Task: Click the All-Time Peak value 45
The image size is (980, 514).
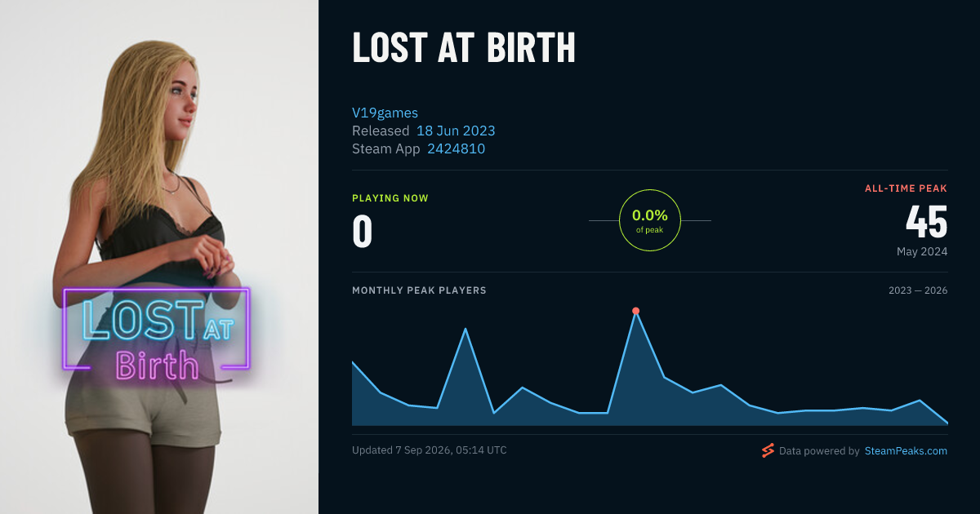Action: [927, 222]
